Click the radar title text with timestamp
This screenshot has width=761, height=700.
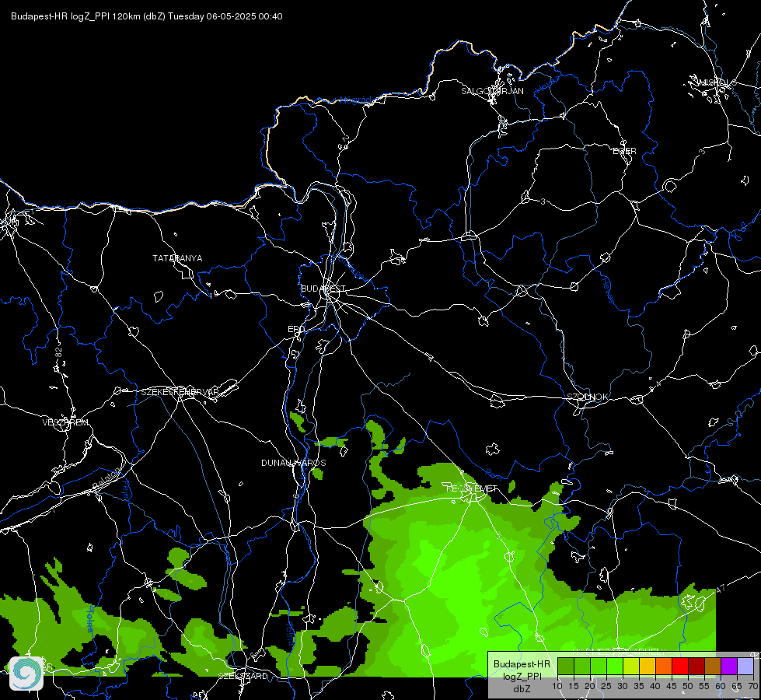point(147,16)
